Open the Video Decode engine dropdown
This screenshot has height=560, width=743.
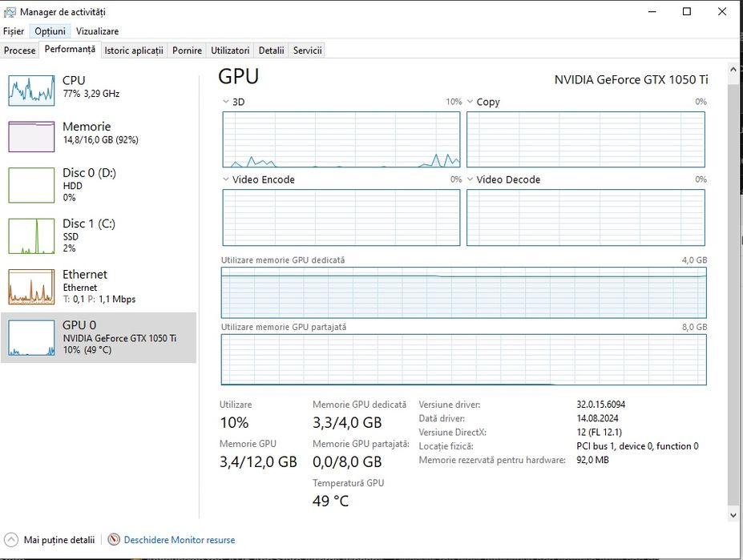pyautogui.click(x=470, y=179)
